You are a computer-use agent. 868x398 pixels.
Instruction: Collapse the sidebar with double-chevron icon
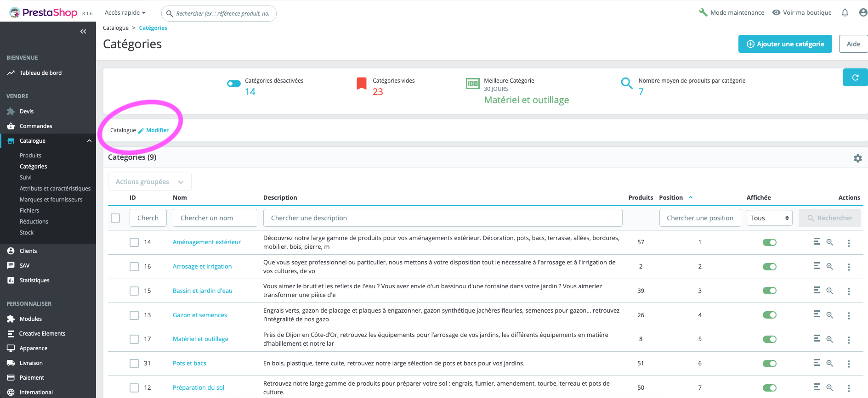[x=83, y=31]
